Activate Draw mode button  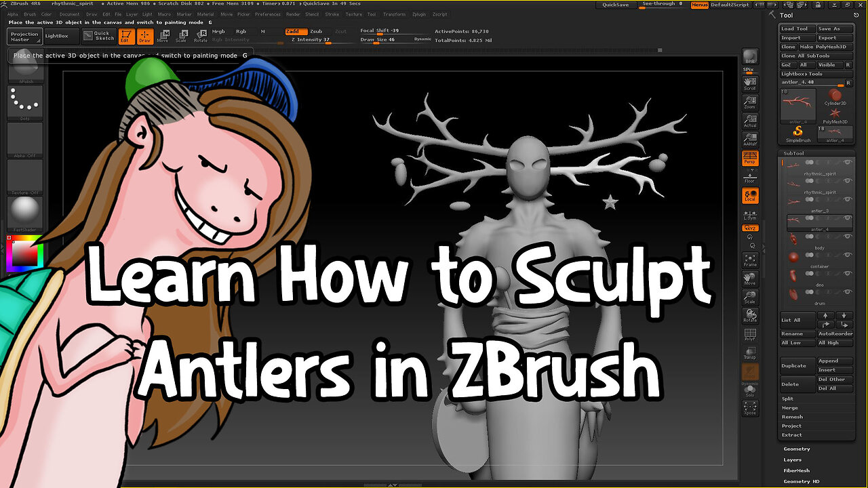coord(144,37)
